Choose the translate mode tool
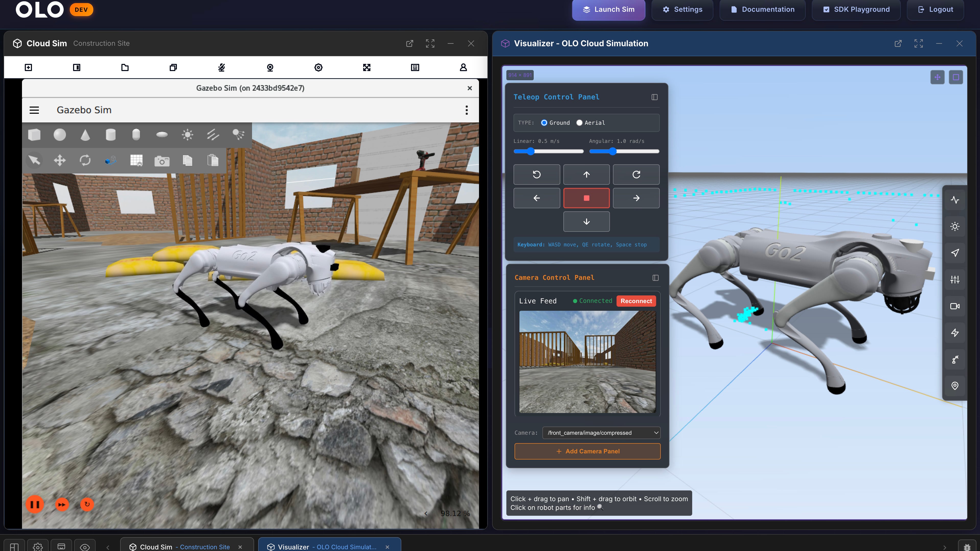Image resolution: width=980 pixels, height=551 pixels. point(60,160)
